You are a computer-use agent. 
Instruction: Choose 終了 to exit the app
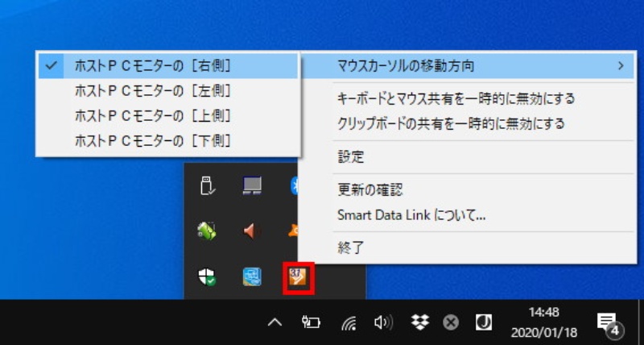click(468, 248)
